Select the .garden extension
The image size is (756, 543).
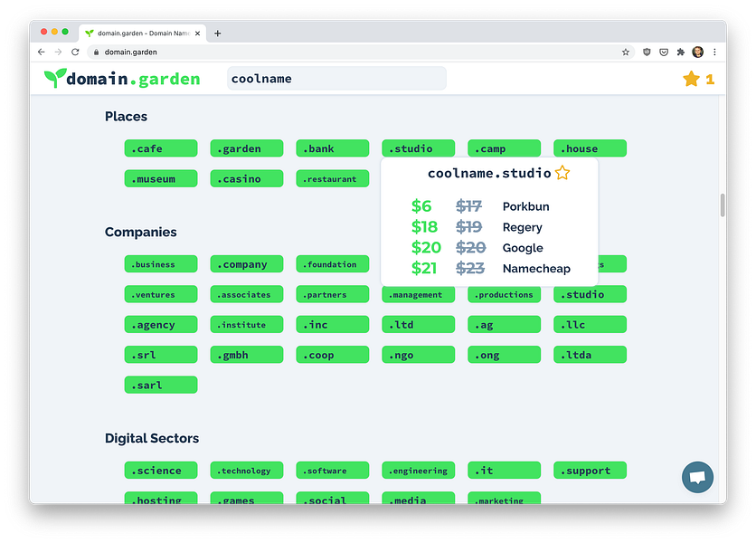click(247, 148)
